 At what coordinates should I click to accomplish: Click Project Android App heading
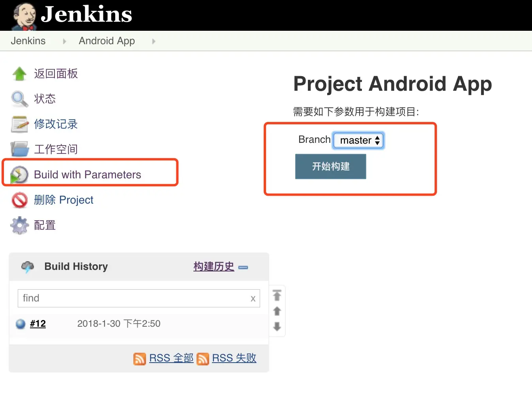tap(393, 84)
